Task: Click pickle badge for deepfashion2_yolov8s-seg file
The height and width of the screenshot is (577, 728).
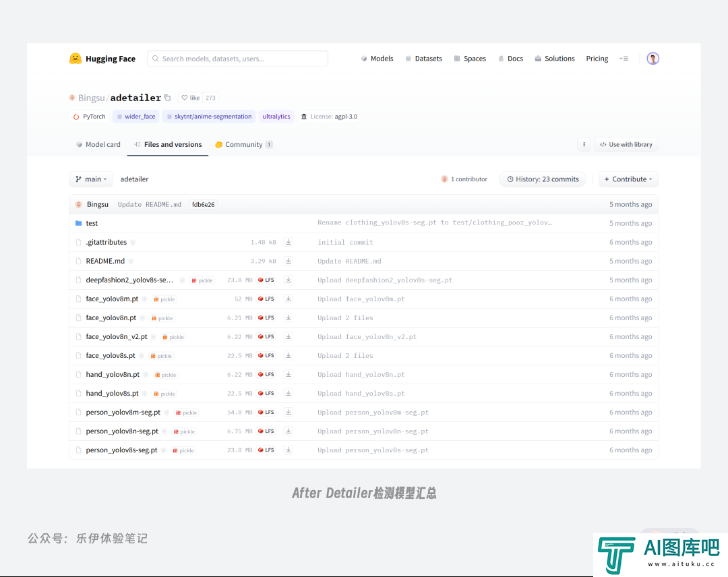Action: (x=202, y=280)
